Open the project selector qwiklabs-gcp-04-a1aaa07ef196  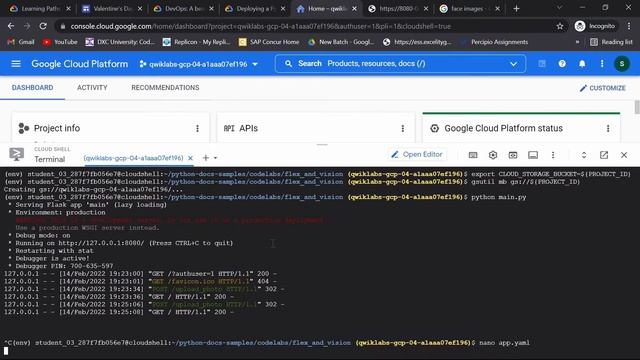[199, 64]
